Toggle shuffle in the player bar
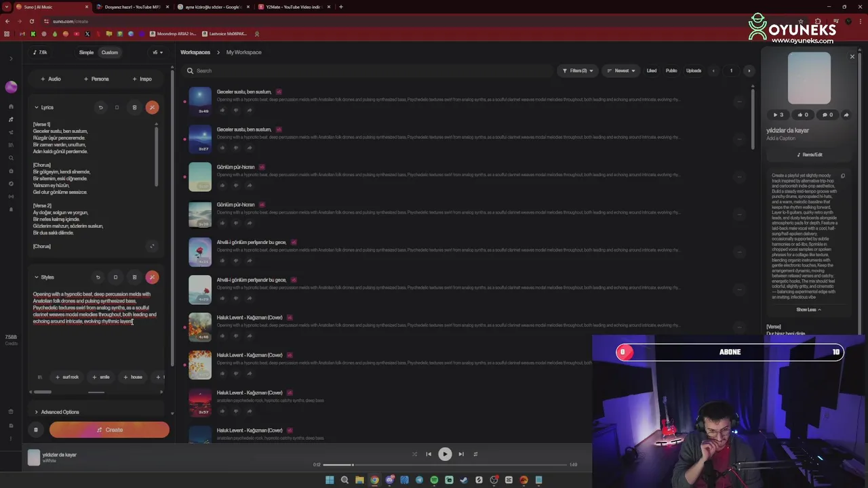The width and height of the screenshot is (868, 488). click(414, 454)
